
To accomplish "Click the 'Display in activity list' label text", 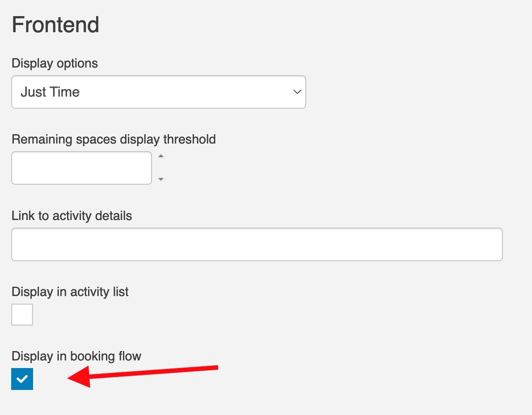I will (x=70, y=292).
